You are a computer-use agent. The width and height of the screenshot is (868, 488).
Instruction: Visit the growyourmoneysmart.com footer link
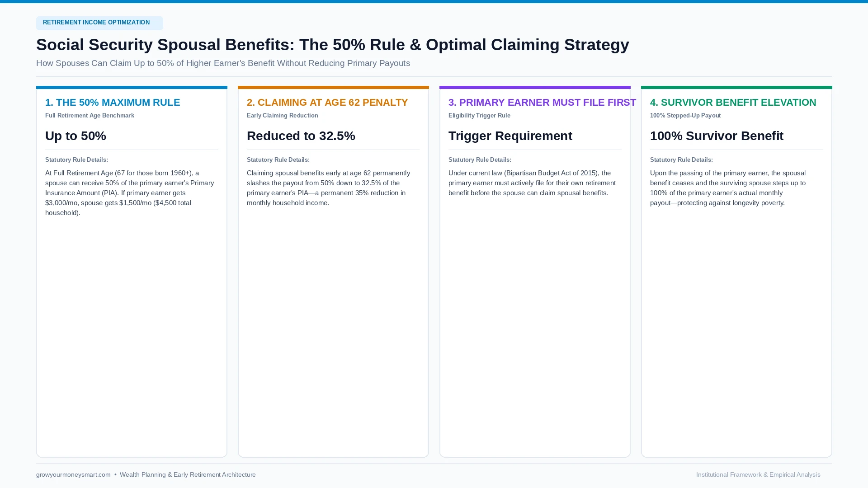[x=73, y=474]
